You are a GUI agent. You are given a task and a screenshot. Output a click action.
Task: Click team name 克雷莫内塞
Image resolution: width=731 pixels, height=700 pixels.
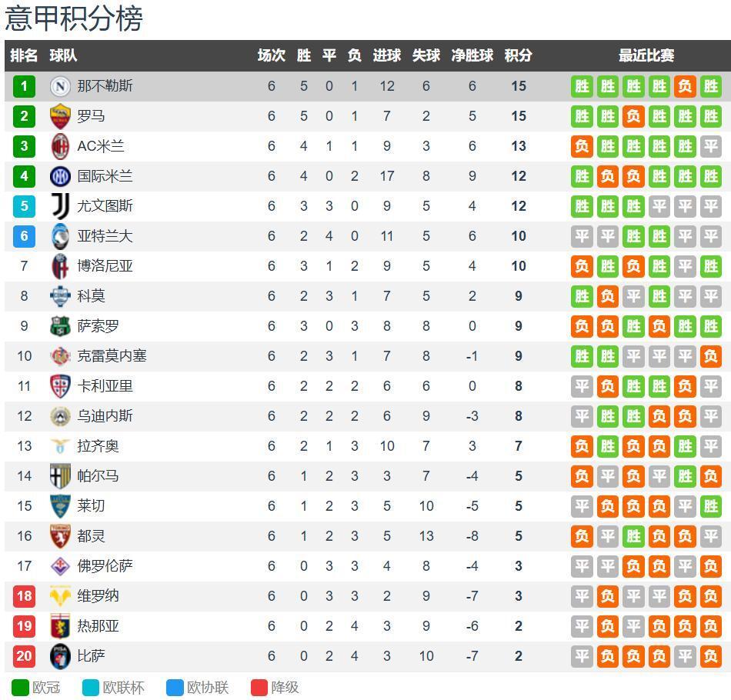click(x=112, y=356)
